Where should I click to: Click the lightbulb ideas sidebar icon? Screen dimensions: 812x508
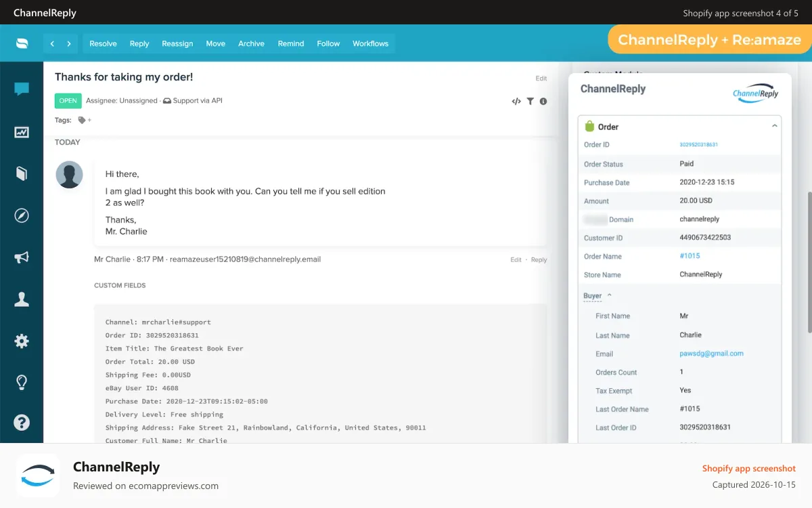click(22, 383)
